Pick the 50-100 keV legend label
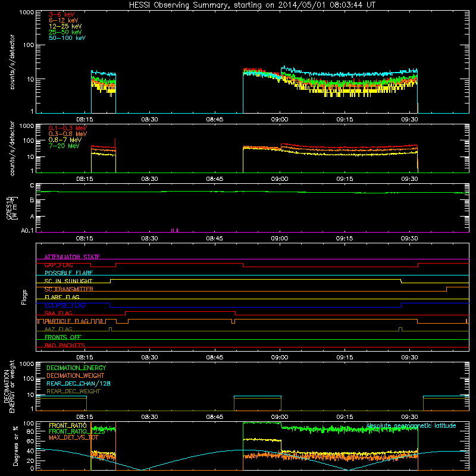Image resolution: width=476 pixels, height=476 pixels. tap(67, 38)
